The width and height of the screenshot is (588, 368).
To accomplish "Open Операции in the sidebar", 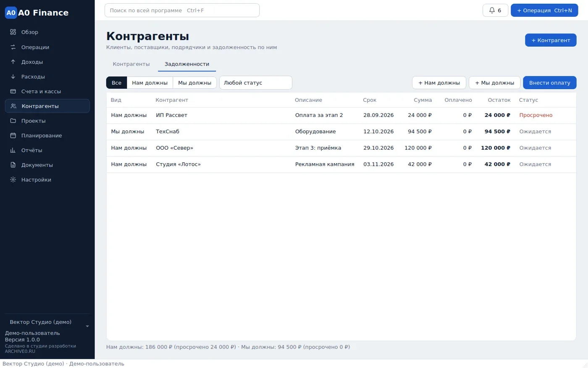I will 47,47.
